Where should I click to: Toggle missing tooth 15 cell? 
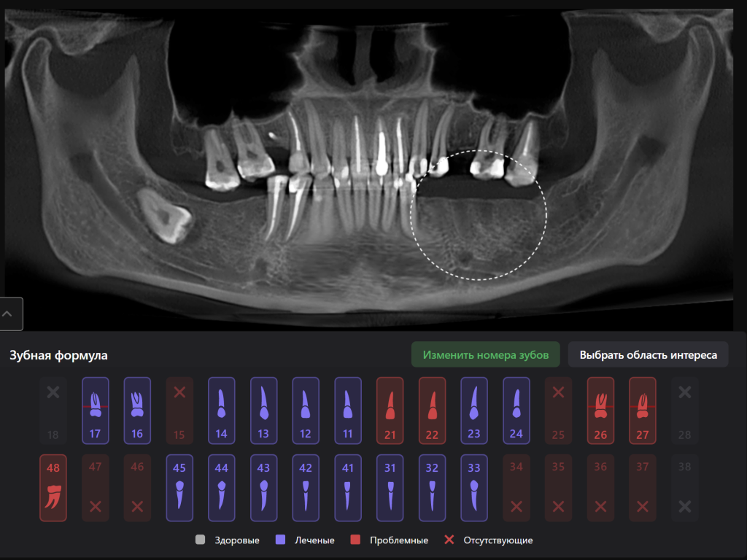[x=179, y=411]
